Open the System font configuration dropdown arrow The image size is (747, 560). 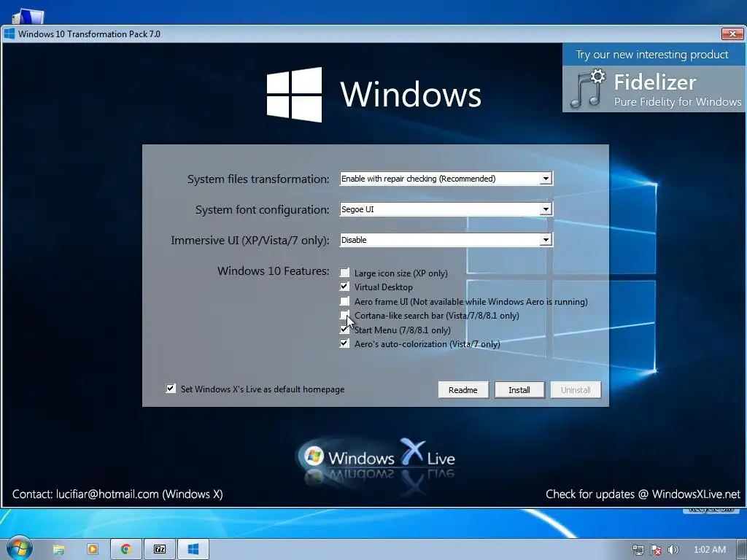click(x=546, y=209)
